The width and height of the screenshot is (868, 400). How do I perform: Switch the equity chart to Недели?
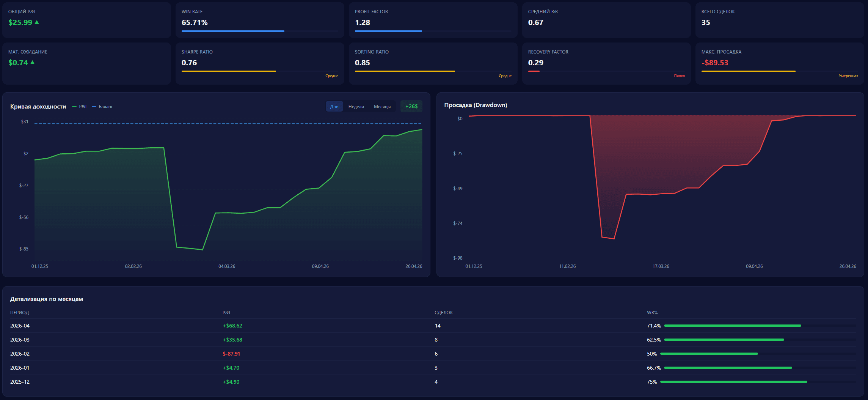tap(356, 107)
